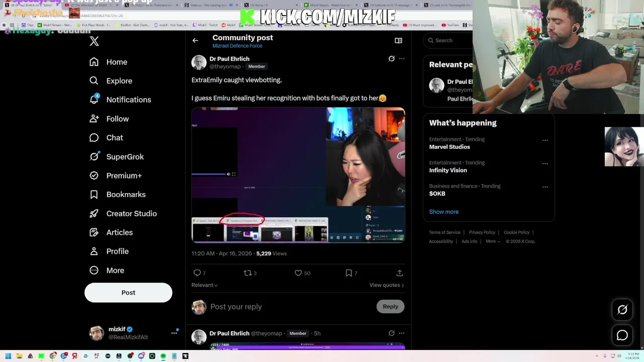This screenshot has height=362, width=644.
Task: Click the mizkif account avatar
Action: (96, 333)
